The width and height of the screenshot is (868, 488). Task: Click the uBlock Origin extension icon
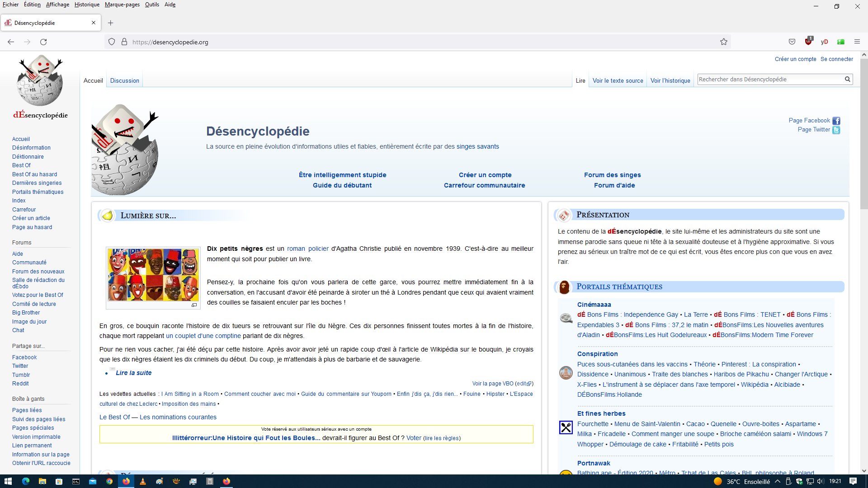pyautogui.click(x=808, y=42)
